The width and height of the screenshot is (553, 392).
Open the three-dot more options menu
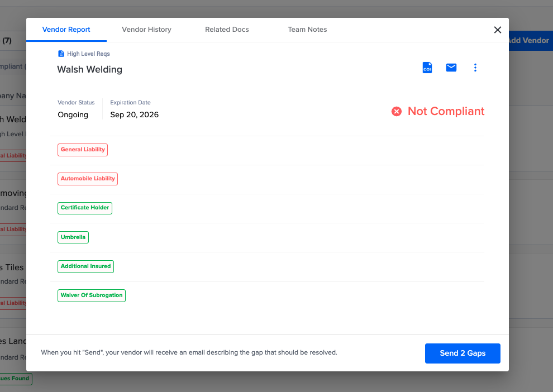point(475,68)
